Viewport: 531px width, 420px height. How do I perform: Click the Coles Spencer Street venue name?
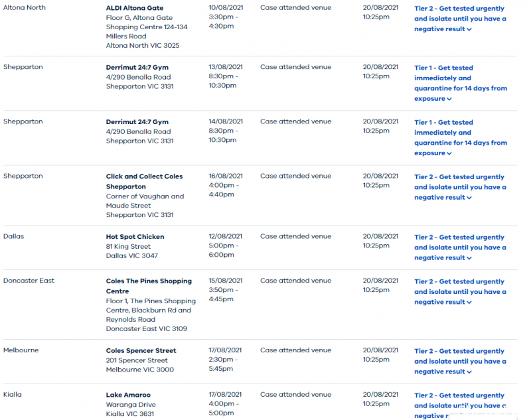[141, 351]
